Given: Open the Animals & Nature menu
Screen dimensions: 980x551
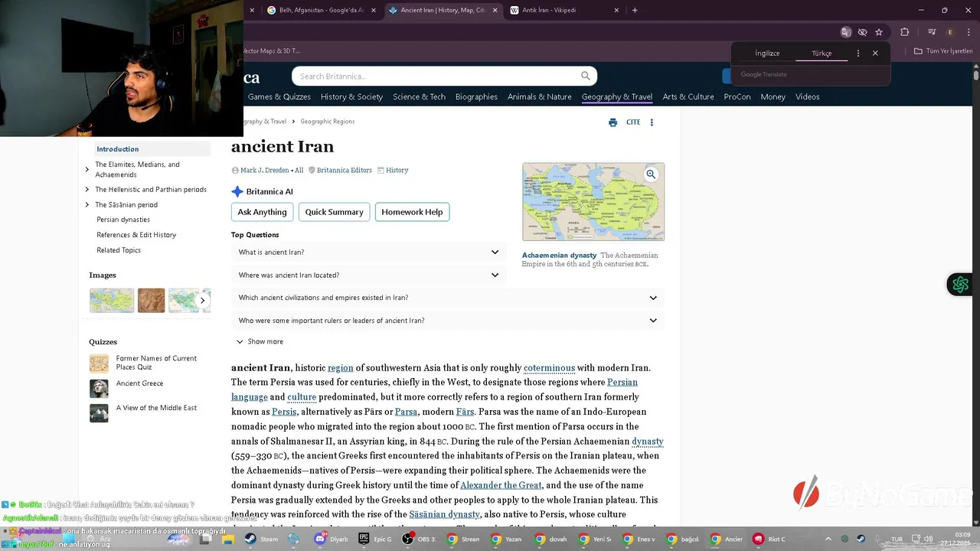Looking at the screenshot, I should pyautogui.click(x=540, y=96).
